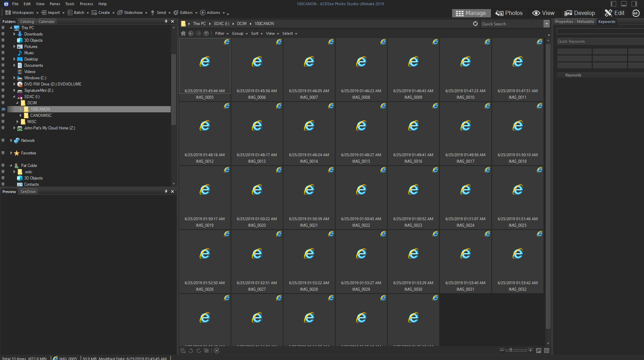The width and height of the screenshot is (644, 360).
Task: Select SignatureMini (E:) in folder tree
Action: click(39, 90)
